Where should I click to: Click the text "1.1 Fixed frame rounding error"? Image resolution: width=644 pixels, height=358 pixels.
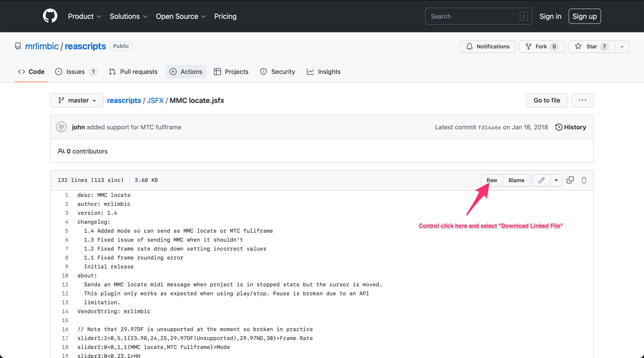(x=134, y=258)
